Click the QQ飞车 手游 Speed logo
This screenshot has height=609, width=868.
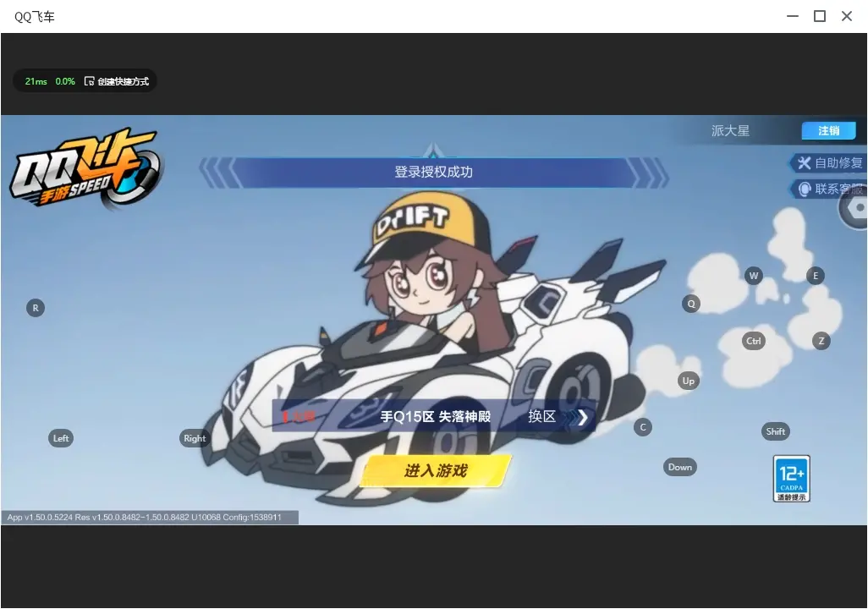coord(85,169)
